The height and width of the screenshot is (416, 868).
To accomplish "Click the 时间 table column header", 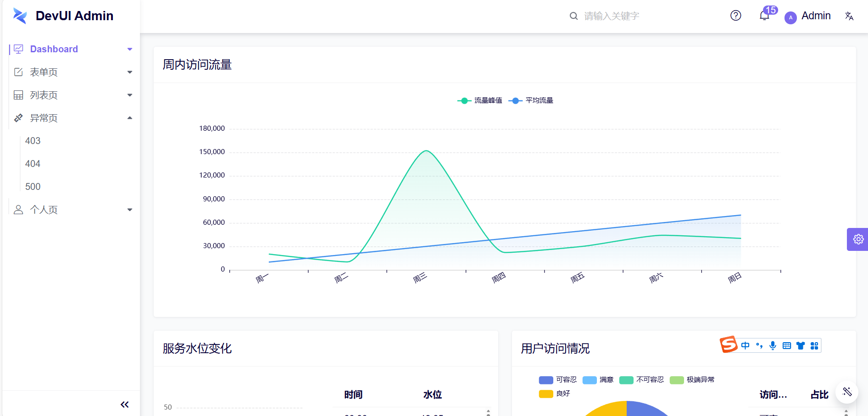I will (353, 394).
